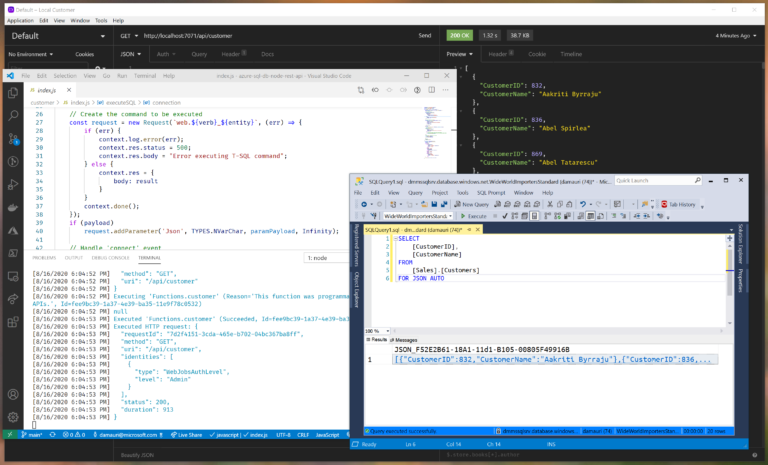Click Live Share in VS Code status bar
The width and height of the screenshot is (768, 465).
tap(186, 435)
